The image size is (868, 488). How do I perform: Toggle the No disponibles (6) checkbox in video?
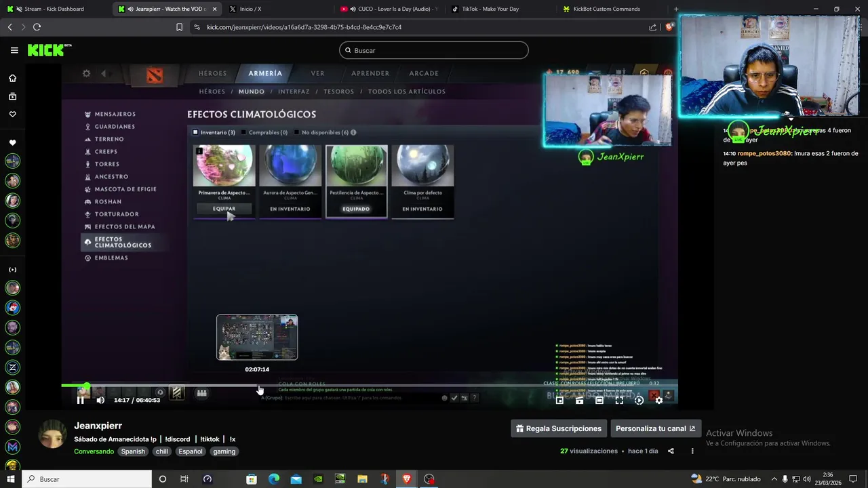coord(298,132)
